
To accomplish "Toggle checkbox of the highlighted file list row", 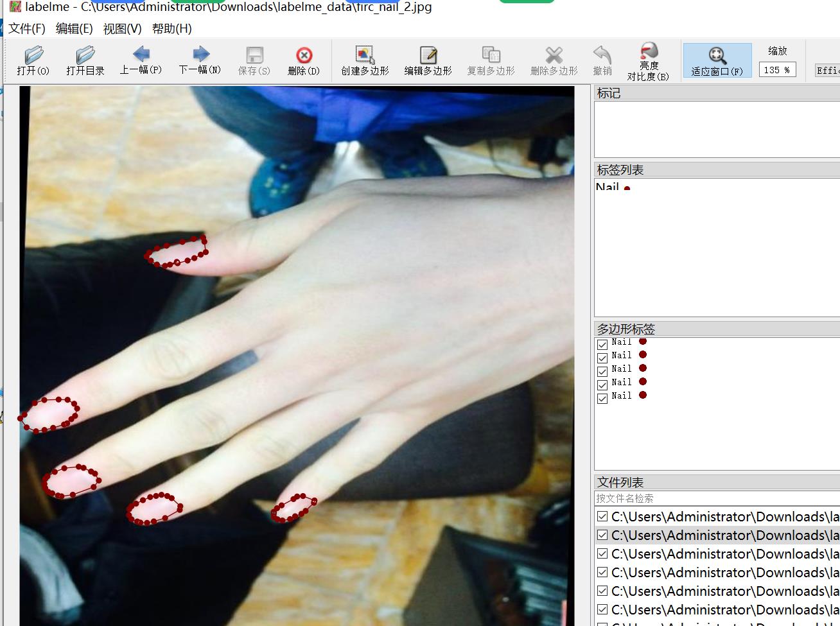I will [x=602, y=535].
